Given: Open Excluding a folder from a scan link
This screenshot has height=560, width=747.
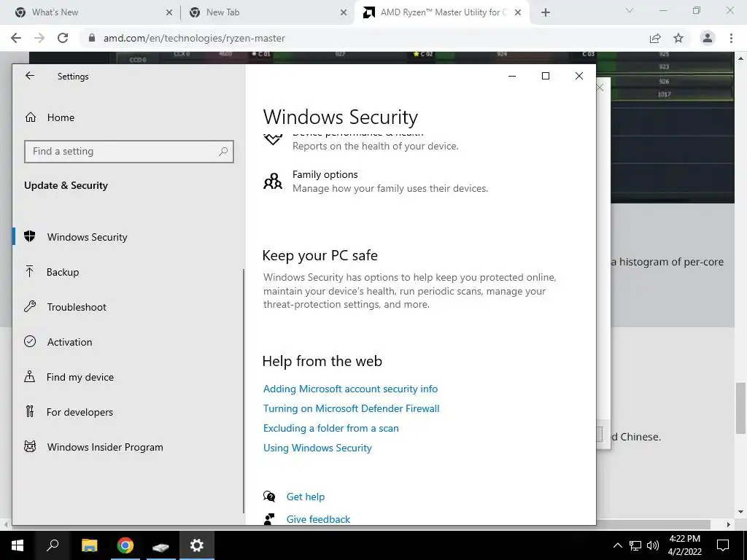Looking at the screenshot, I should coord(330,428).
